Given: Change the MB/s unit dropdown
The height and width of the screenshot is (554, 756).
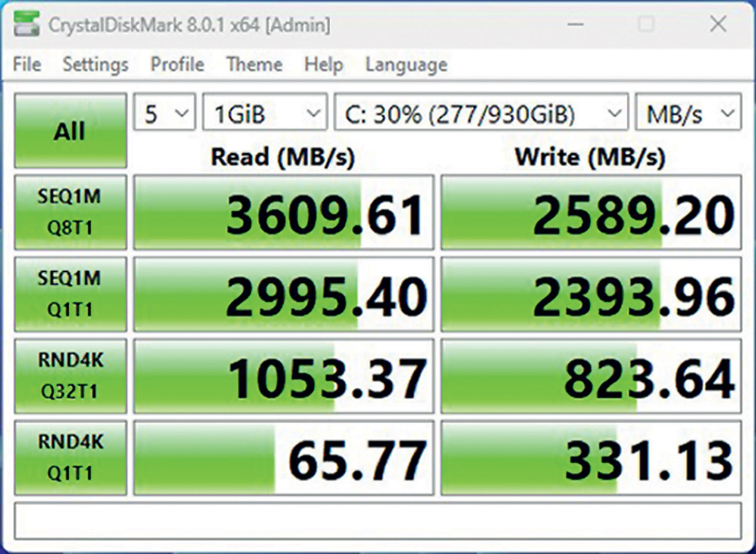Looking at the screenshot, I should click(688, 112).
